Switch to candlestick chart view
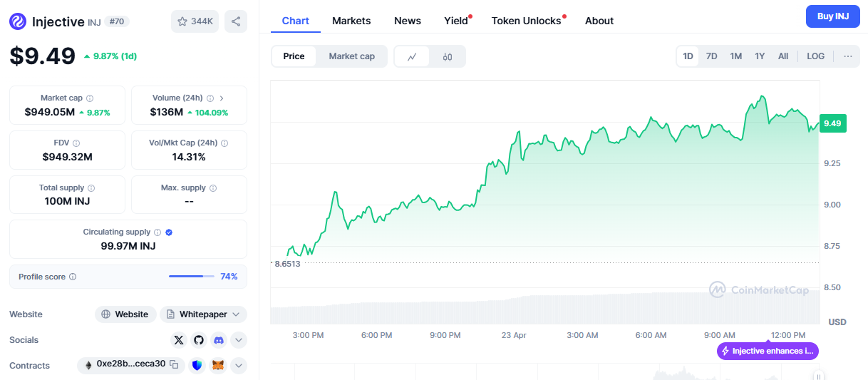Image resolution: width=868 pixels, height=380 pixels. tap(448, 56)
